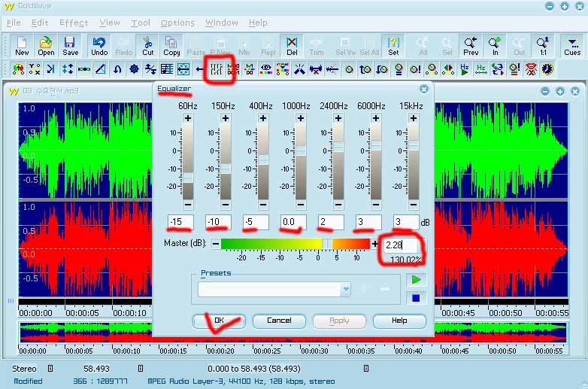
Task: Click the Cancel button in the Equalizer dialog
Action: pyautogui.click(x=279, y=321)
